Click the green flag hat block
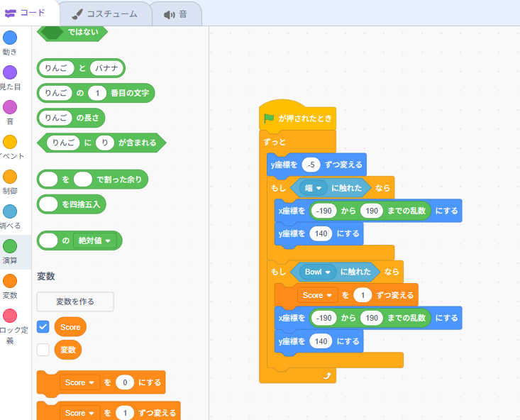This screenshot has height=420, width=520. click(x=297, y=118)
